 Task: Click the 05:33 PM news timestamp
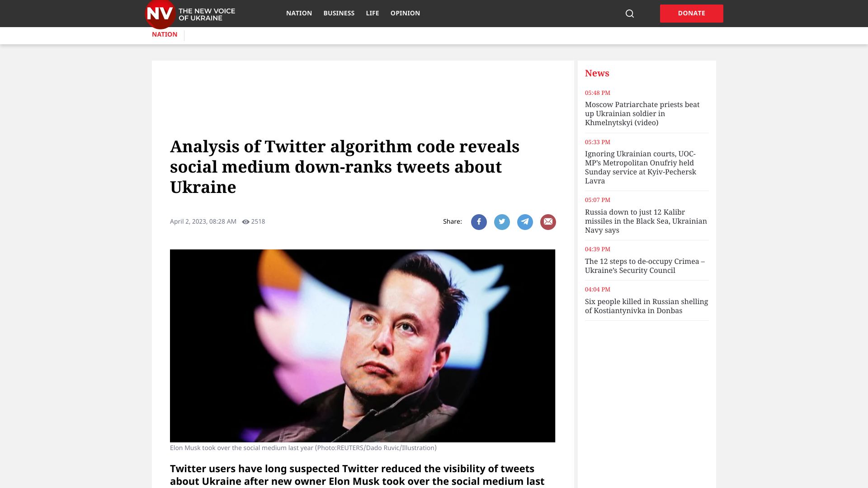click(598, 142)
